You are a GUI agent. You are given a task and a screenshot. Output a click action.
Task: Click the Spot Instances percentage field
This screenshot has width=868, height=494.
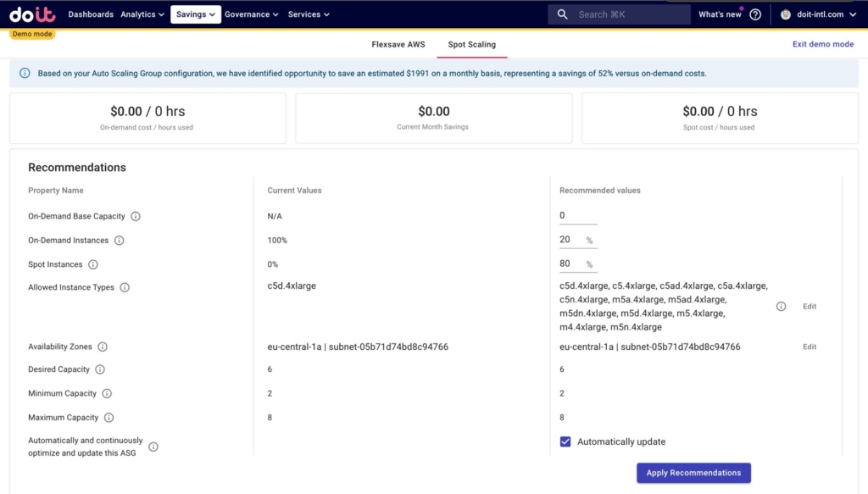point(578,264)
